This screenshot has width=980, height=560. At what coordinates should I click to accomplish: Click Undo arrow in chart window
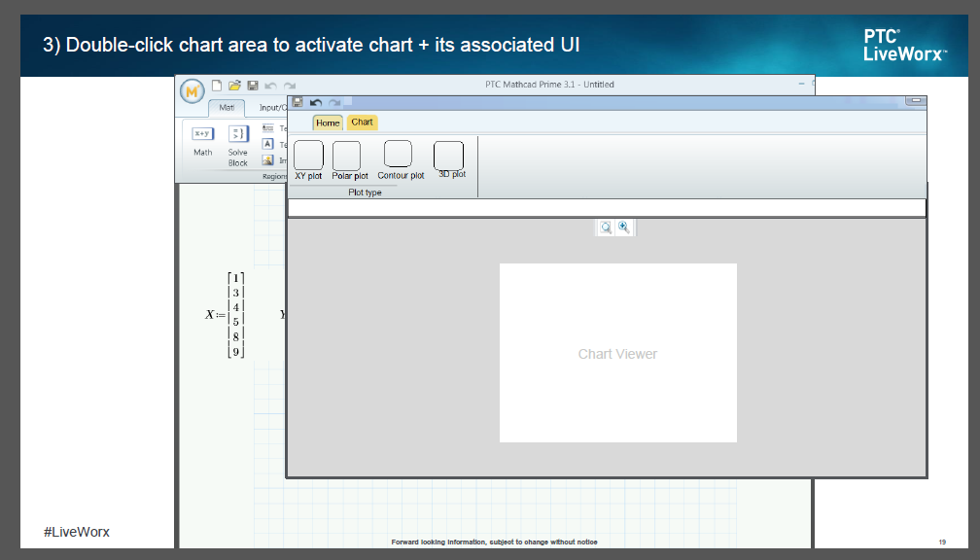point(316,102)
